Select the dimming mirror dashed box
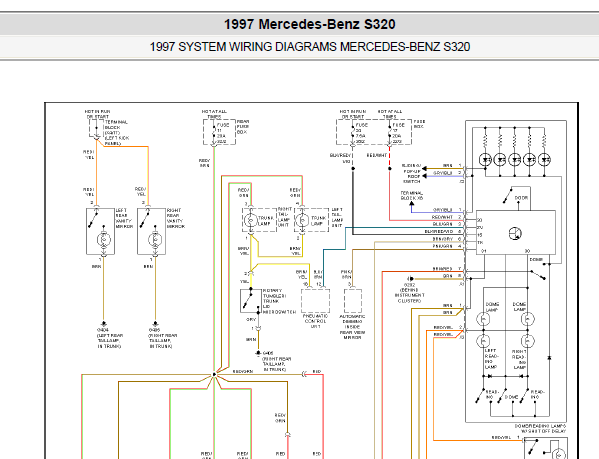The image size is (599, 459). pyautogui.click(x=353, y=301)
